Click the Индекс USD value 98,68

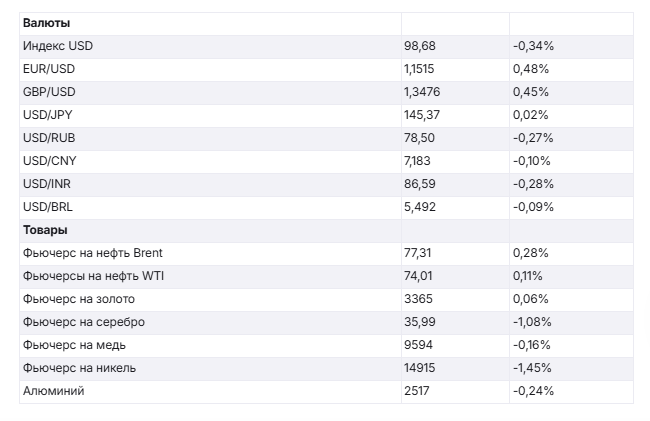[419, 46]
